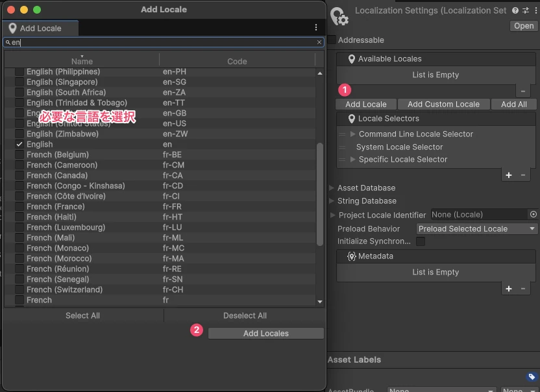Click drag handle of System Locale Selector
Image resolution: width=540 pixels, height=392 pixels.
click(x=342, y=147)
